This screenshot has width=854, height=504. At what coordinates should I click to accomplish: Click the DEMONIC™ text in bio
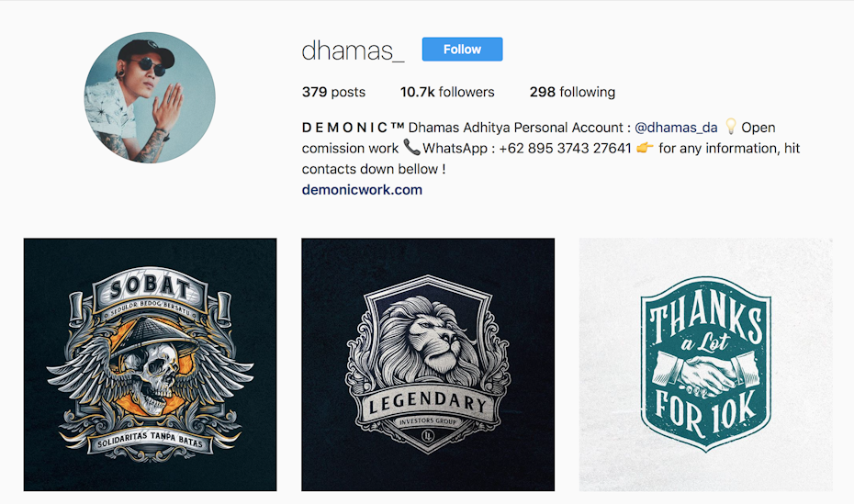coord(353,128)
